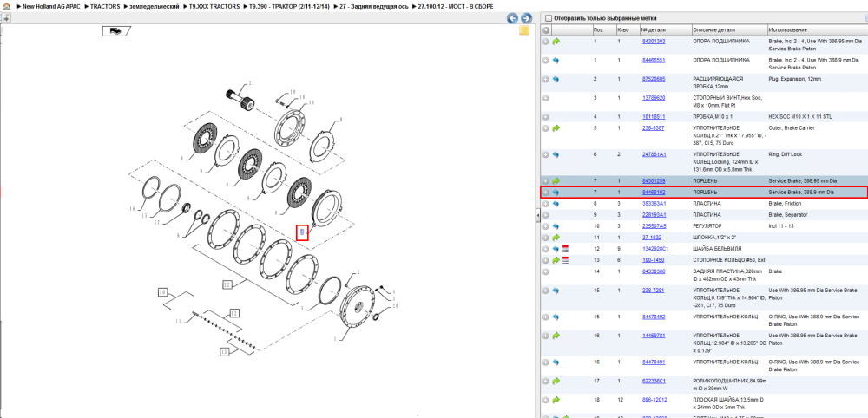
Task: Open part number link 84301303
Action: (654, 42)
